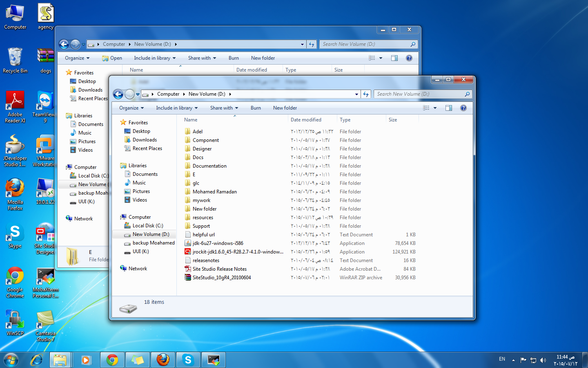This screenshot has height=368, width=588.
Task: Click the Help question mark icon
Action: [463, 108]
